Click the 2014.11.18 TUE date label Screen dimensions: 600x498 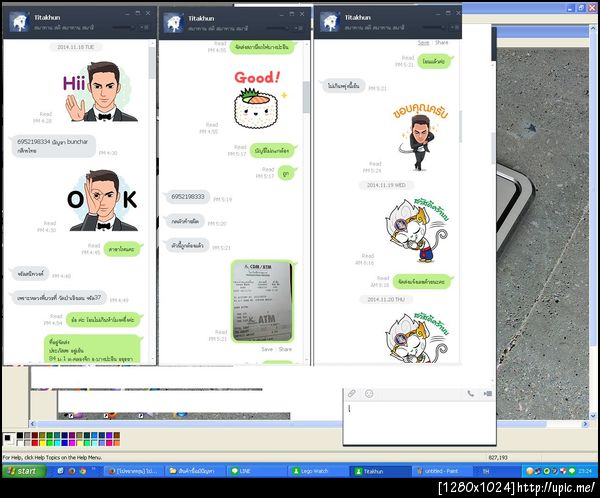pos(75,47)
